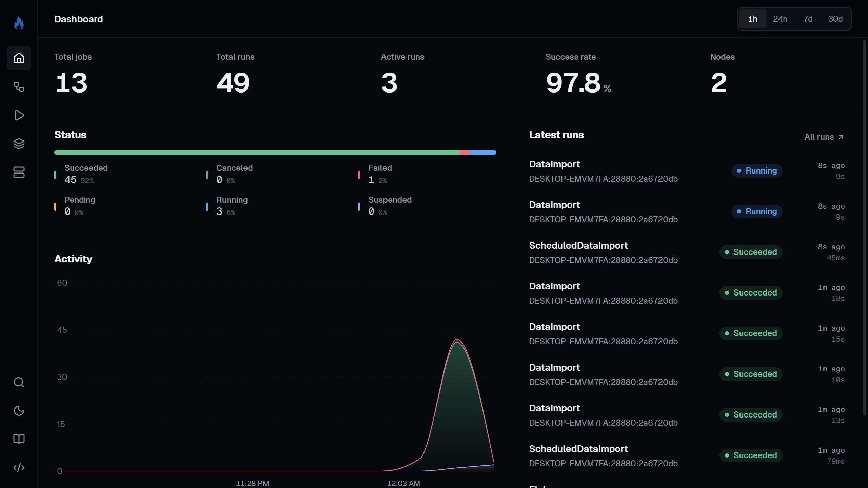Open the first DataImport running run
This screenshot has height=488, width=868.
(x=687, y=171)
